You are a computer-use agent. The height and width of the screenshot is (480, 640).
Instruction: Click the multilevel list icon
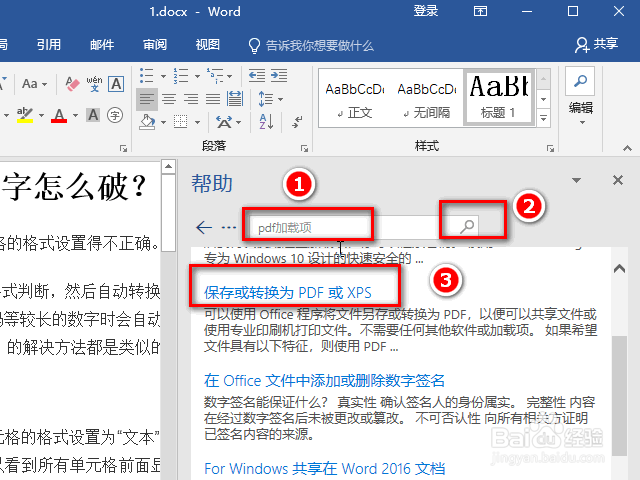[215, 76]
